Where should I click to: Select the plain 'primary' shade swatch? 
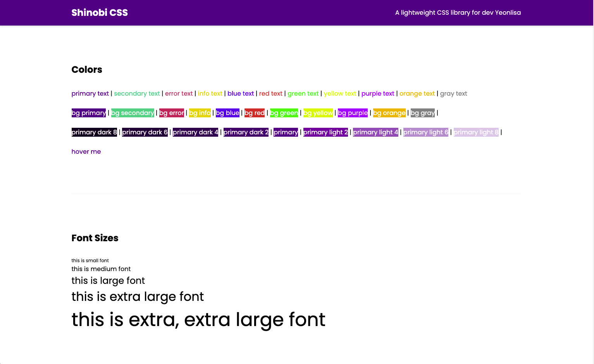(286, 132)
